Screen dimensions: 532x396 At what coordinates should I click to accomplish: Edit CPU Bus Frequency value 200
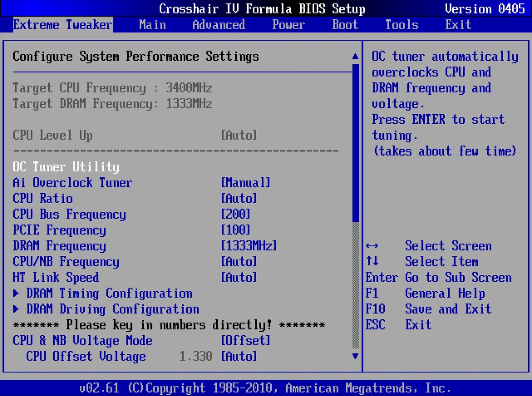235,215
